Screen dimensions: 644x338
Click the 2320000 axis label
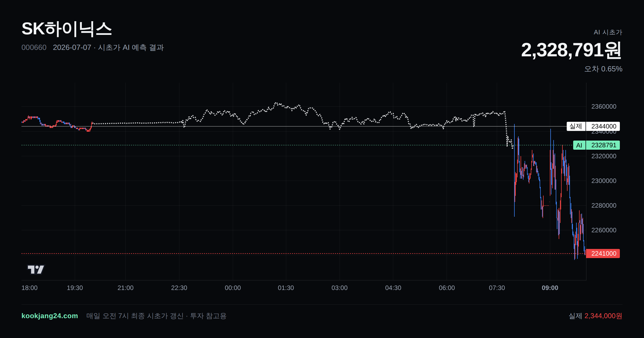(604, 156)
